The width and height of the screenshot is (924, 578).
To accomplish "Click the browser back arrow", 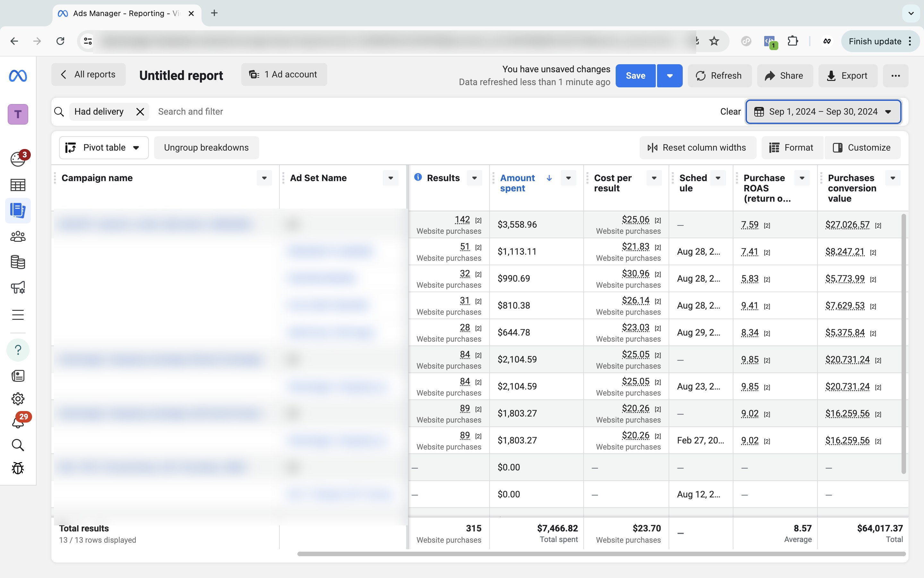I will pos(14,41).
